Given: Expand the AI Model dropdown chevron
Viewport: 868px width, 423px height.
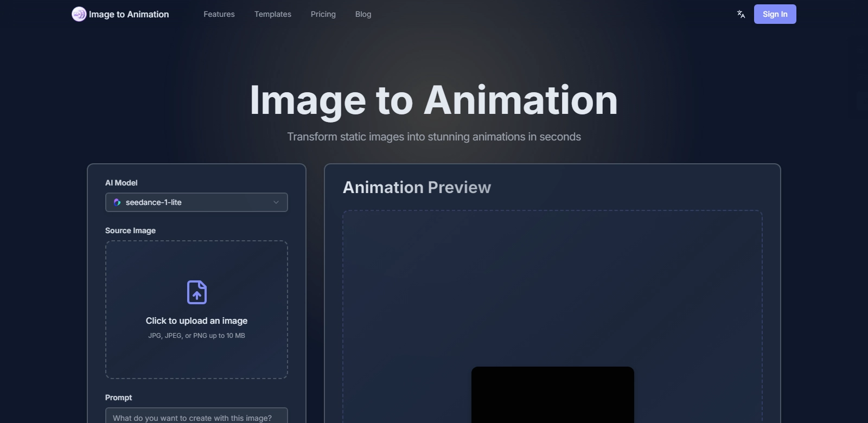Looking at the screenshot, I should [x=276, y=202].
